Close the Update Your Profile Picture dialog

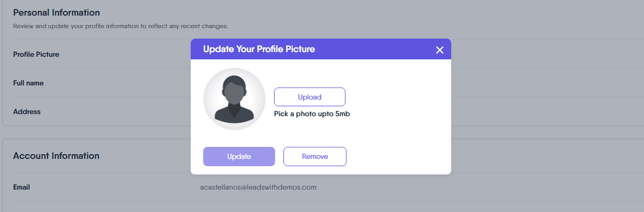coord(439,50)
